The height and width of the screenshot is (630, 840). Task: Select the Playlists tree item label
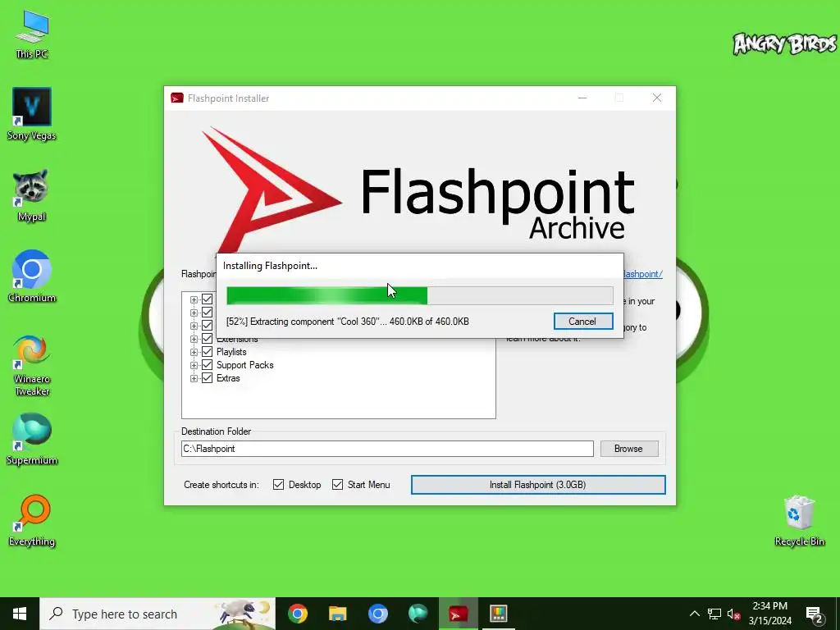pyautogui.click(x=231, y=352)
